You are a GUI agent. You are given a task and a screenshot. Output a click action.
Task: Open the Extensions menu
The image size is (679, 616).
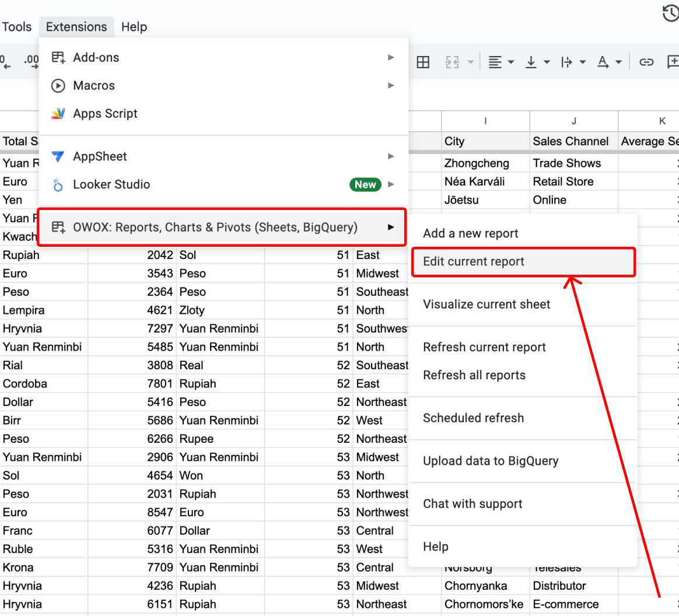(x=76, y=27)
